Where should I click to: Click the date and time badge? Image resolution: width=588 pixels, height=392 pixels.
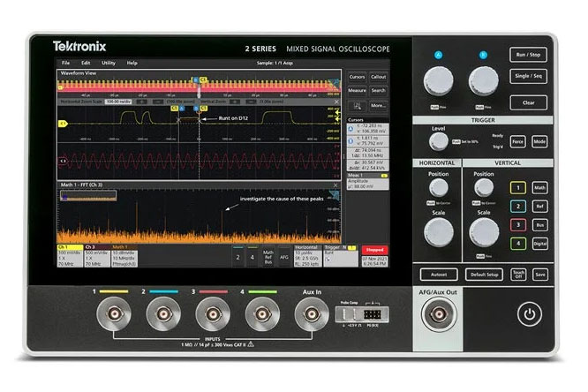[374, 261]
